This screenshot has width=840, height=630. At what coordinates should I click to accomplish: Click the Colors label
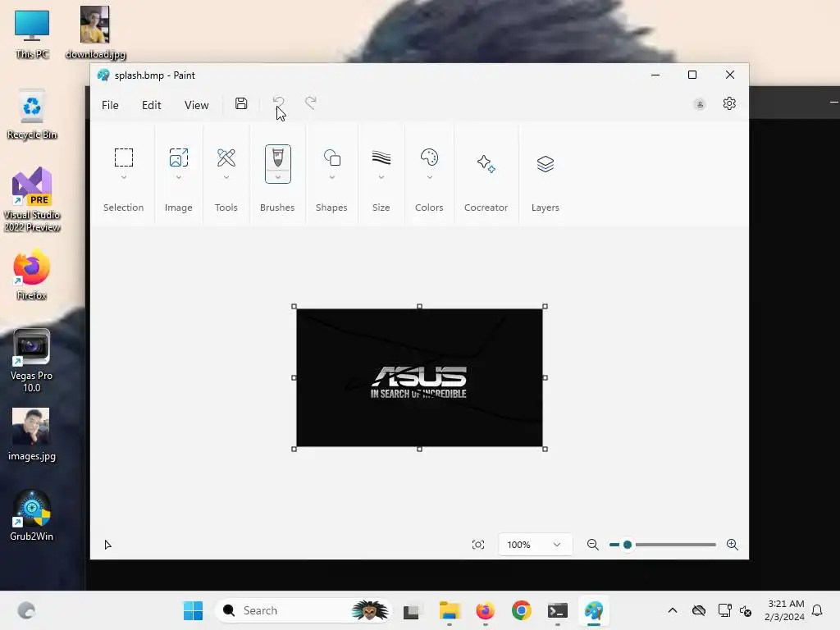[429, 208]
